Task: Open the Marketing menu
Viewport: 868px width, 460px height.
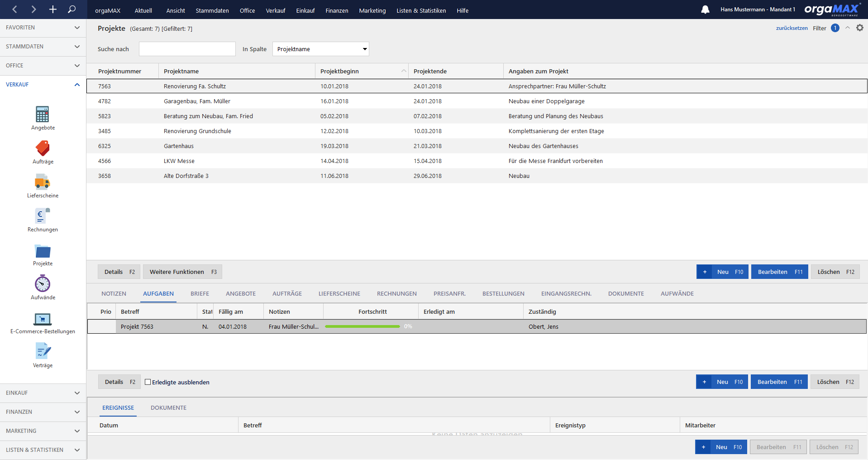Action: (372, 10)
